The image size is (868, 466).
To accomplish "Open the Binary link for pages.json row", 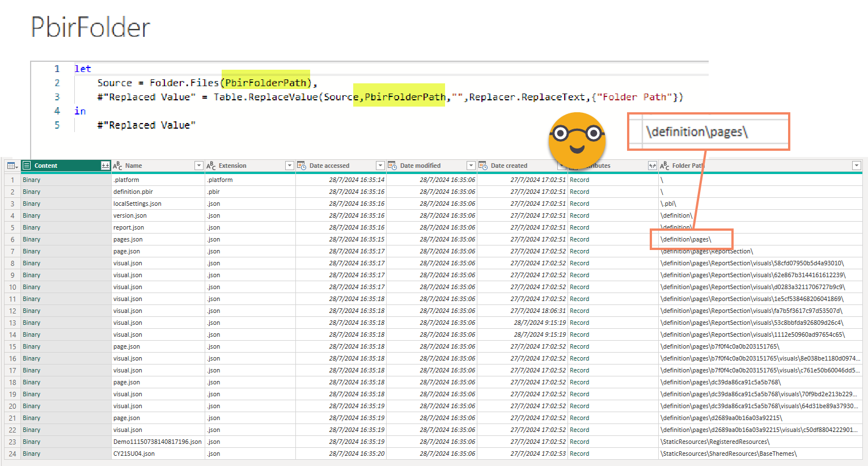I will coord(32,239).
